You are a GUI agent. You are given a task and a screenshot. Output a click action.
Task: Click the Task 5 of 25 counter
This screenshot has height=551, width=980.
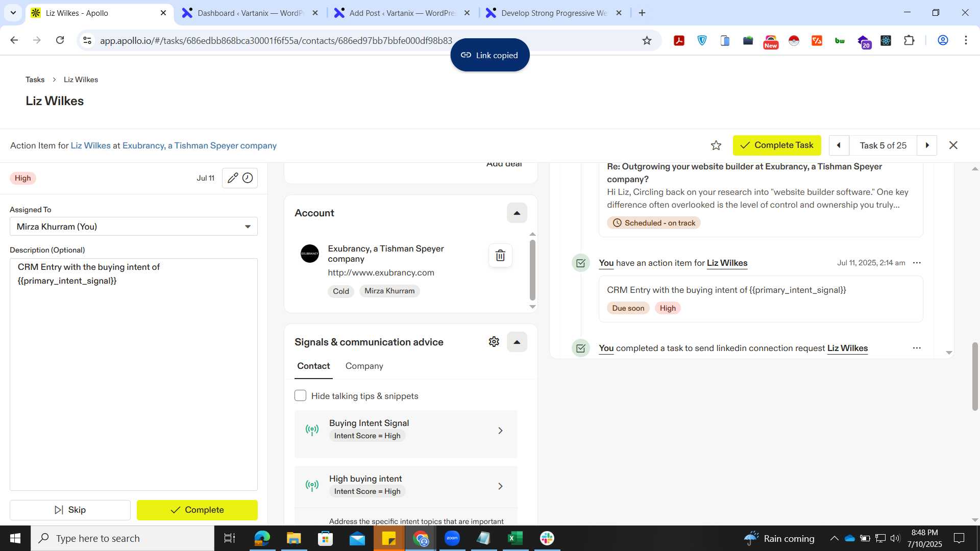(x=883, y=145)
